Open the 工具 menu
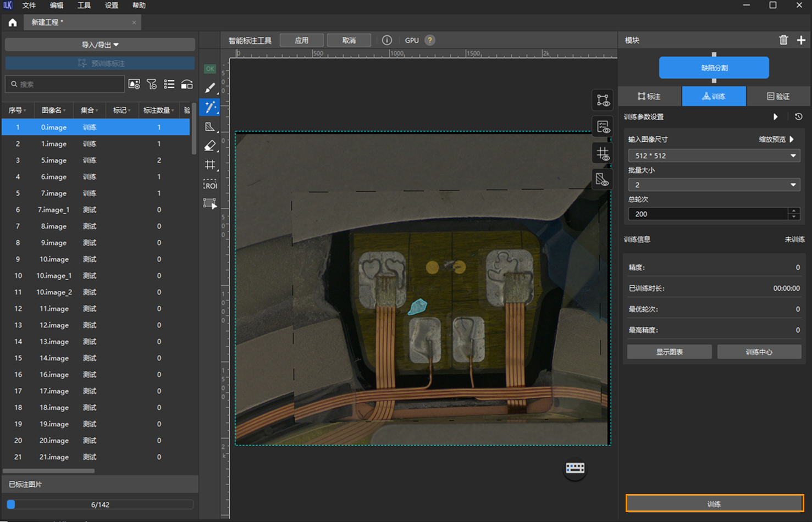Image resolution: width=812 pixels, height=522 pixels. point(84,5)
